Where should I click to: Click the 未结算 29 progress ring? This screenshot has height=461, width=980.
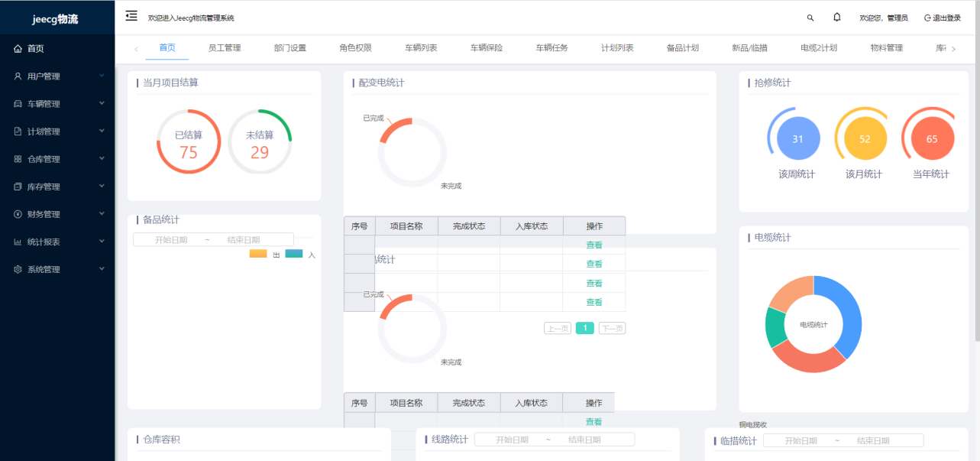(x=260, y=142)
